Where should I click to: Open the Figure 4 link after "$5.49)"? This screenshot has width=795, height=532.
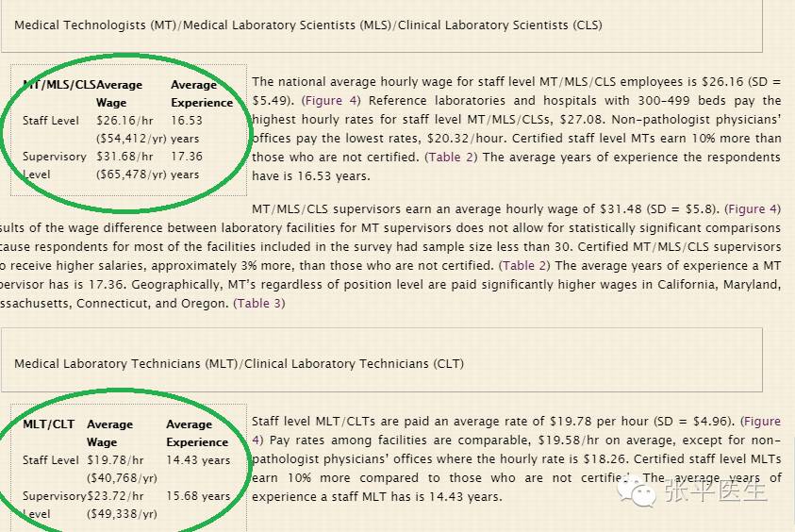click(331, 100)
